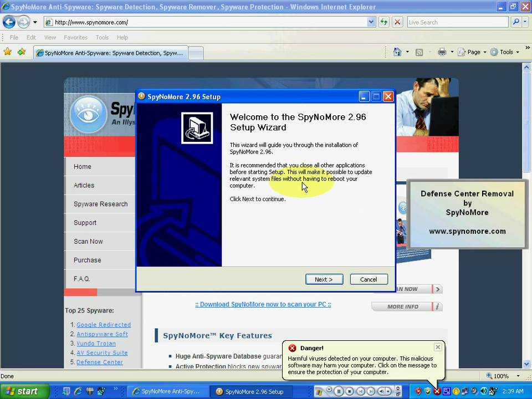Viewport: 532px width, 399px height.
Task: Open the Home link in site sidebar
Action: [x=83, y=167]
